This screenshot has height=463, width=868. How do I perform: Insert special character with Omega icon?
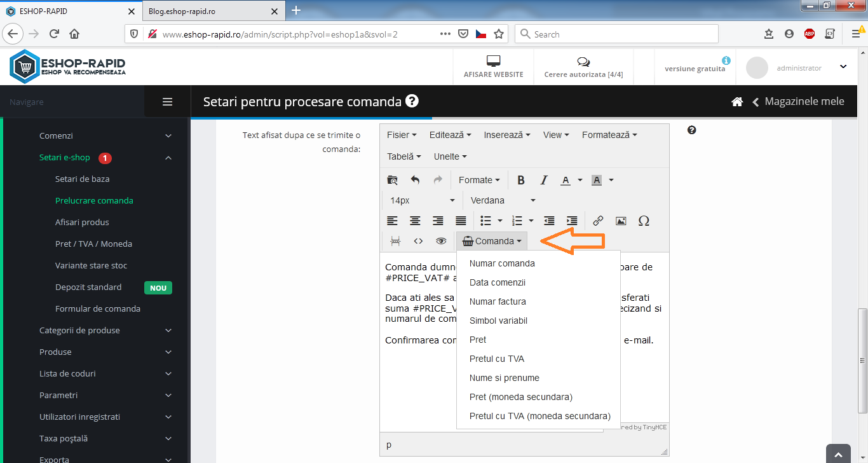[644, 221]
